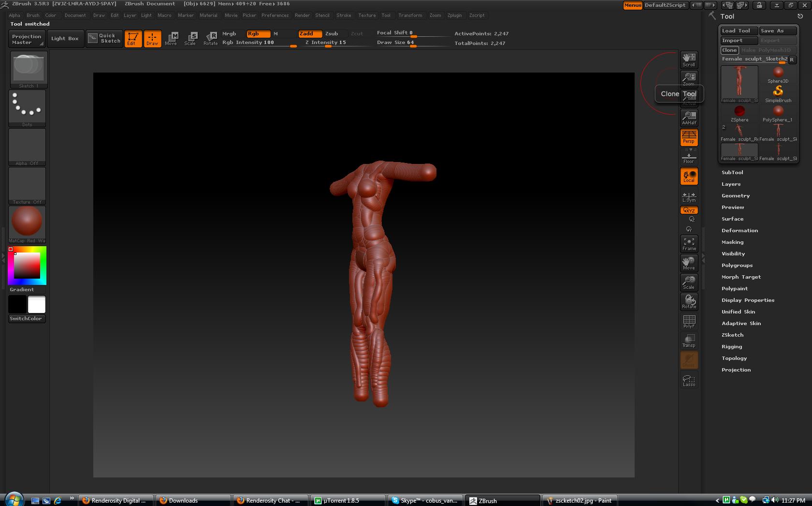Open the Sketch 1 brush picker
The height and width of the screenshot is (506, 812).
pos(29,70)
